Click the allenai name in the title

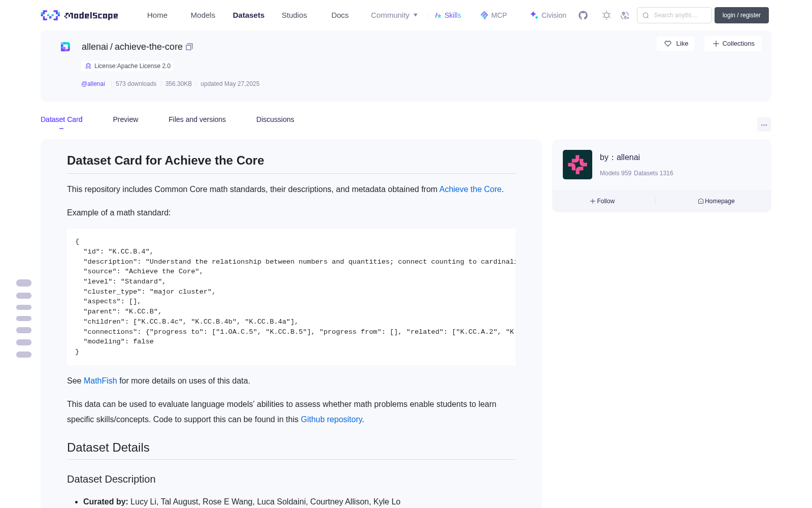click(x=95, y=47)
